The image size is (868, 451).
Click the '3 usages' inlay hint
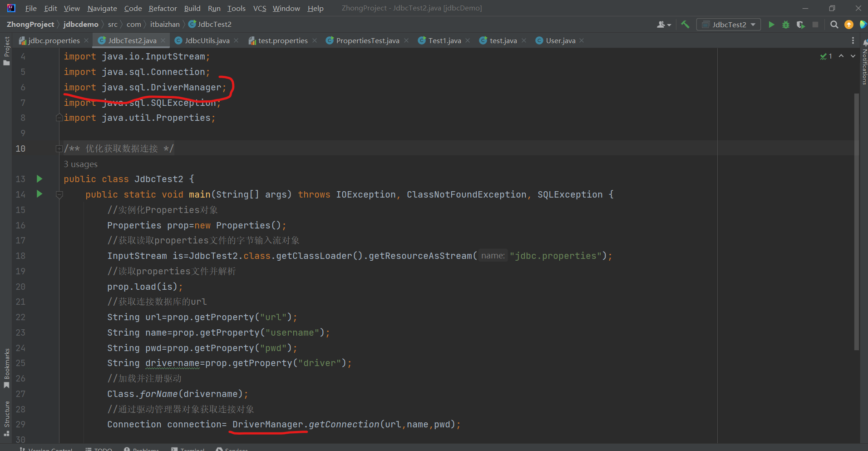tap(80, 164)
